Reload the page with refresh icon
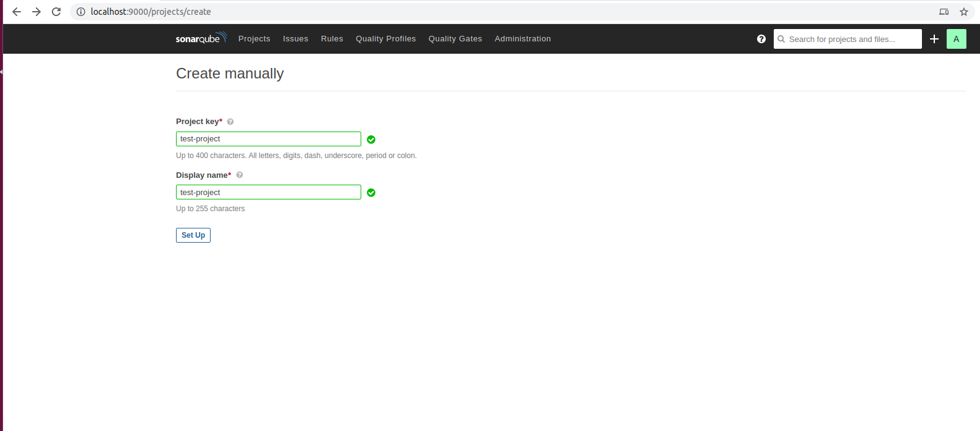This screenshot has height=431, width=980. tap(56, 12)
